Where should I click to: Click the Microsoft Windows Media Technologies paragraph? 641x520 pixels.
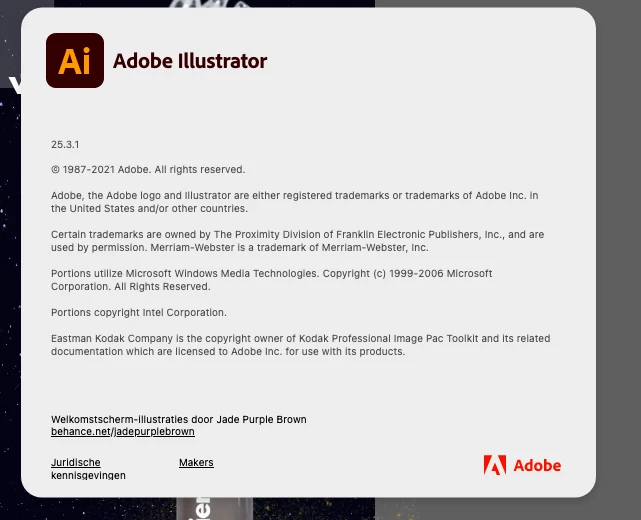271,280
